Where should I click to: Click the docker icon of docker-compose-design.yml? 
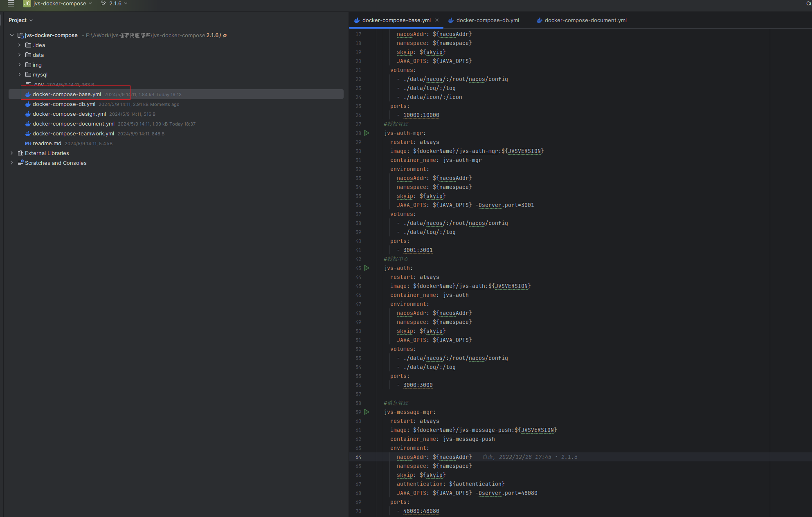[x=28, y=114]
